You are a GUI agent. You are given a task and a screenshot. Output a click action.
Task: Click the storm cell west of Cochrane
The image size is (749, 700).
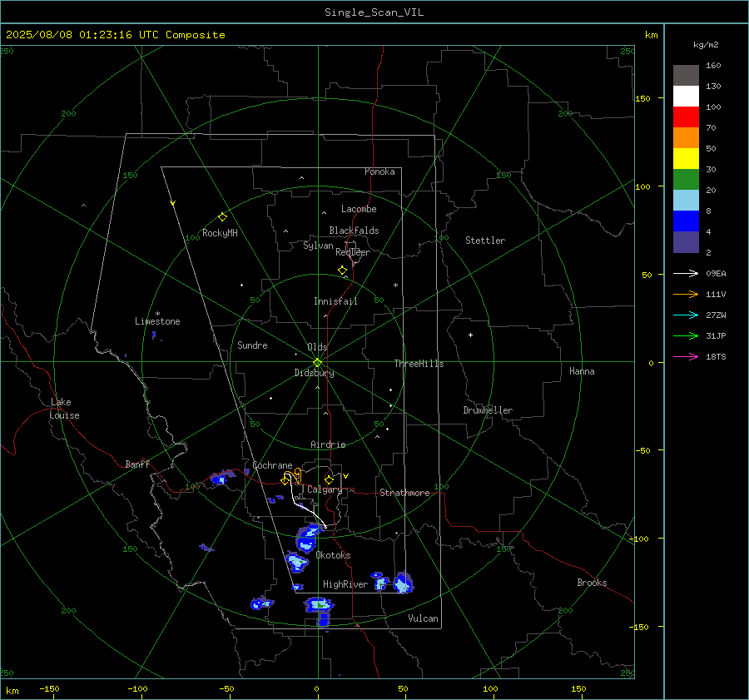tap(221, 478)
